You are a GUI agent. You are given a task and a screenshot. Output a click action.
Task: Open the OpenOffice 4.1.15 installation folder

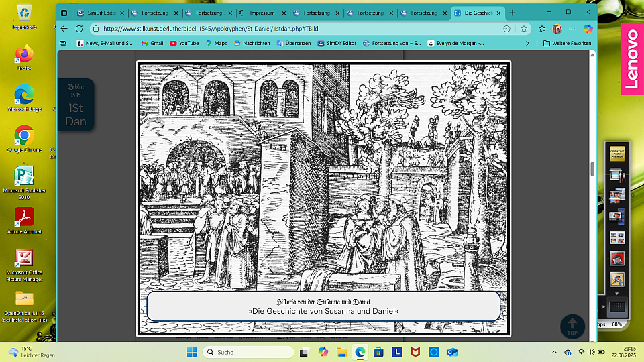click(24, 306)
